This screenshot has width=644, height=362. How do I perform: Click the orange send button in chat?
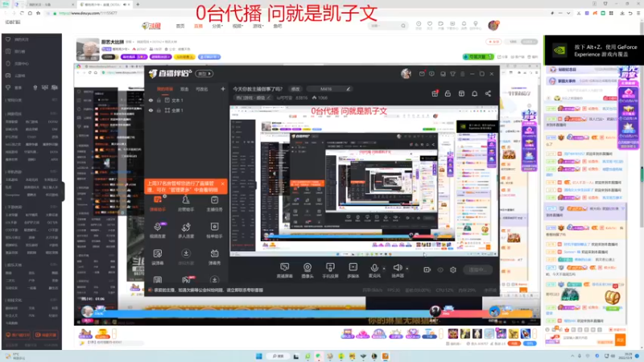[620, 339]
